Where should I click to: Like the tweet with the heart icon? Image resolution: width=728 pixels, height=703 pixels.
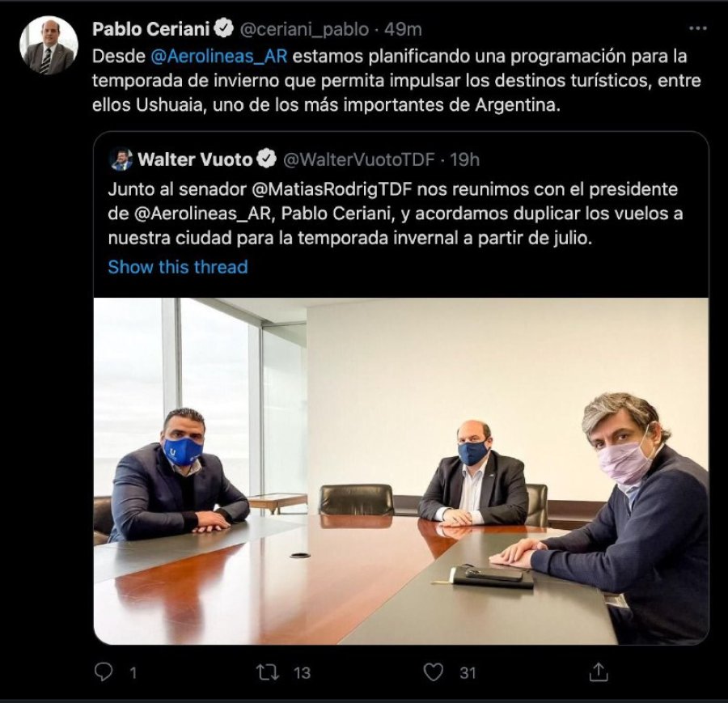(434, 672)
